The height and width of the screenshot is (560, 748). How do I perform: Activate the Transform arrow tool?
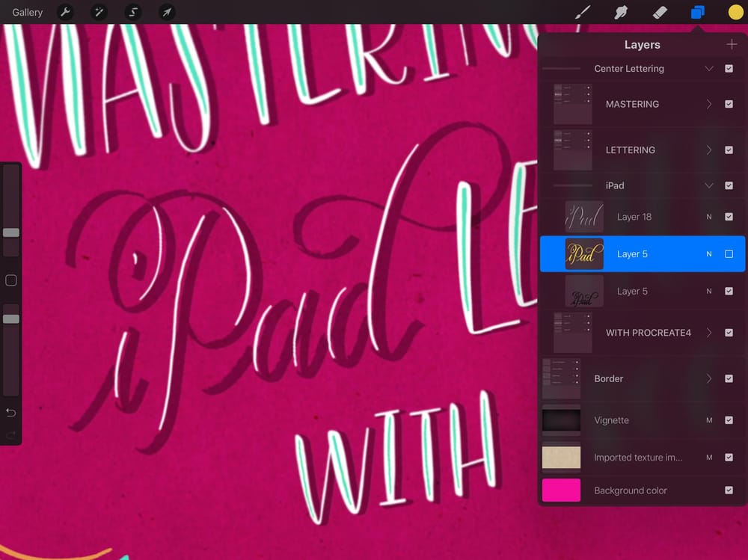click(x=167, y=12)
